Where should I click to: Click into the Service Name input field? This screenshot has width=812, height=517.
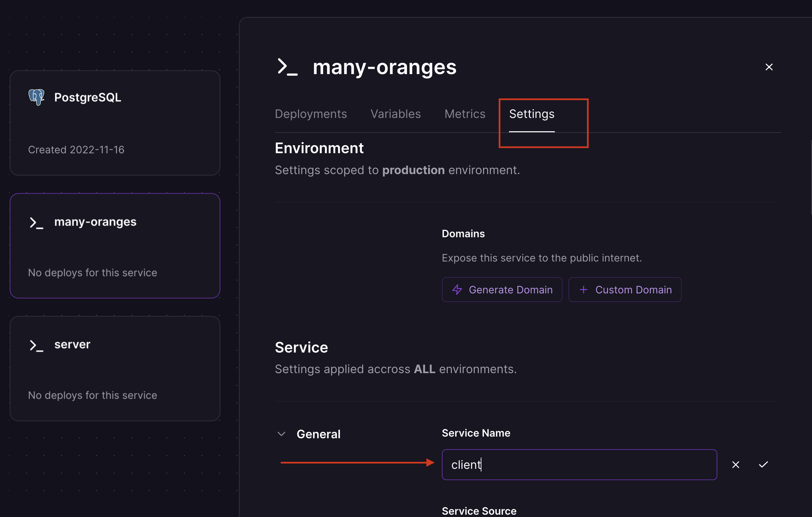579,465
